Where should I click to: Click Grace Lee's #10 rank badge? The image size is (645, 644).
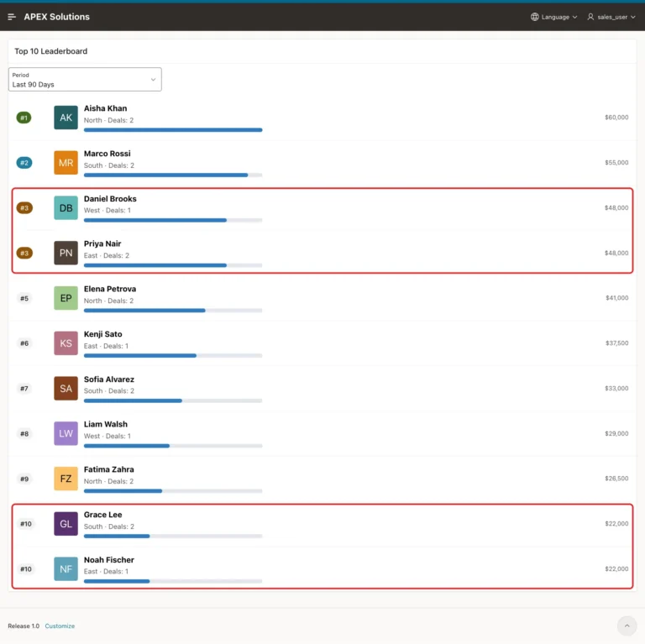point(26,524)
